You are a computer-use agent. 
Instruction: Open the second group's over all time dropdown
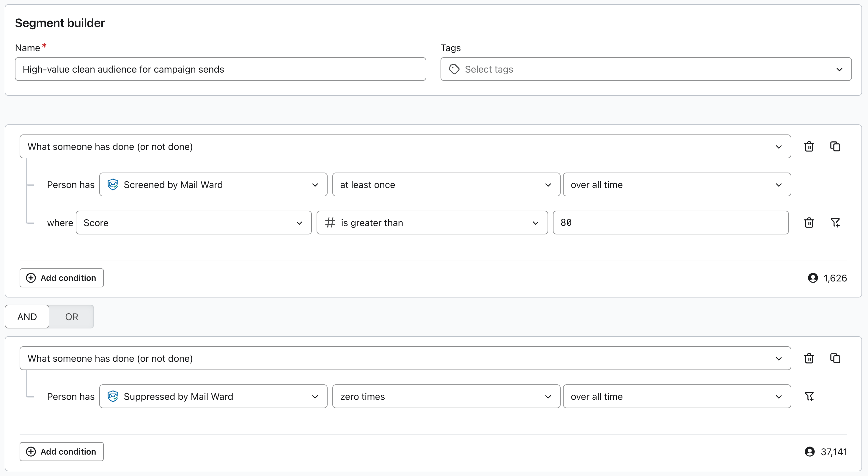pyautogui.click(x=677, y=396)
